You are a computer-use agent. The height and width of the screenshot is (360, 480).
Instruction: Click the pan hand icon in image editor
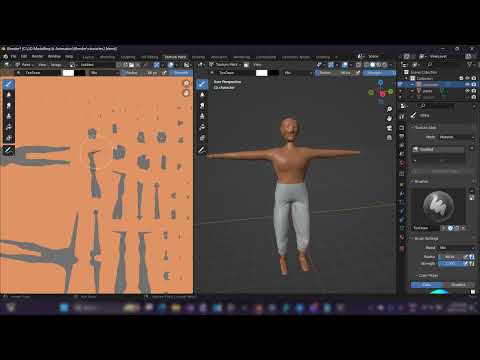coord(186,93)
